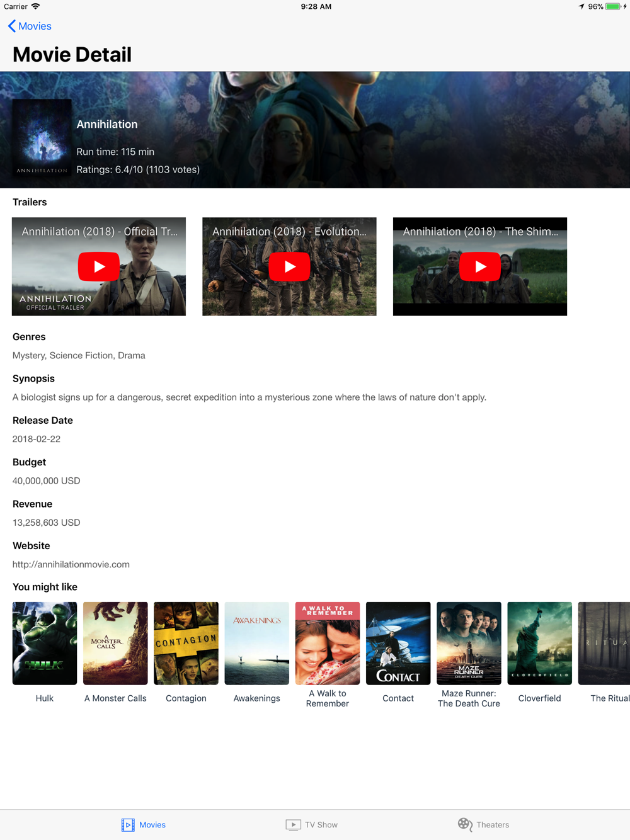
Task: Select the Annihilation title text
Action: 107,124
